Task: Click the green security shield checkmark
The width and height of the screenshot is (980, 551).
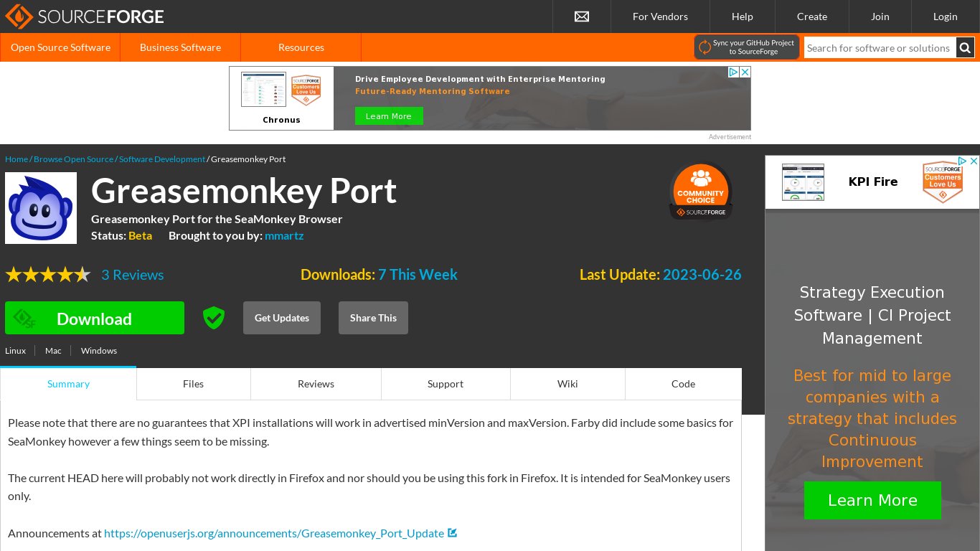Action: (214, 318)
